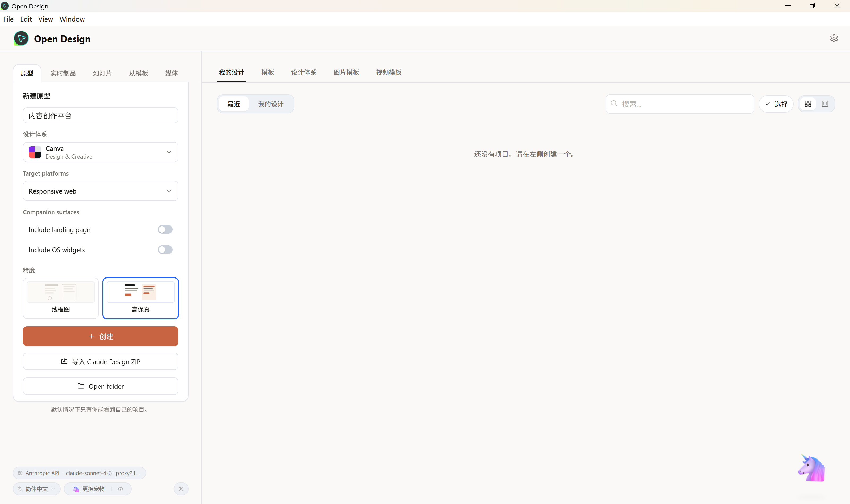Screen dimensions: 850x504
Task: Click the unicorn pet mascot
Action: [811, 468]
